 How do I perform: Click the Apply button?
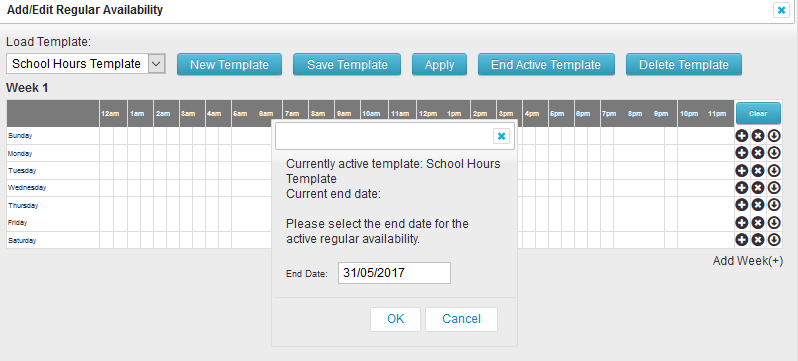(x=439, y=65)
